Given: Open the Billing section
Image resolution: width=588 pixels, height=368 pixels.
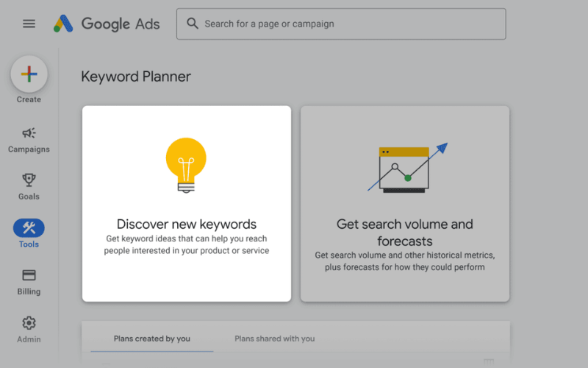Looking at the screenshot, I should [x=29, y=281].
